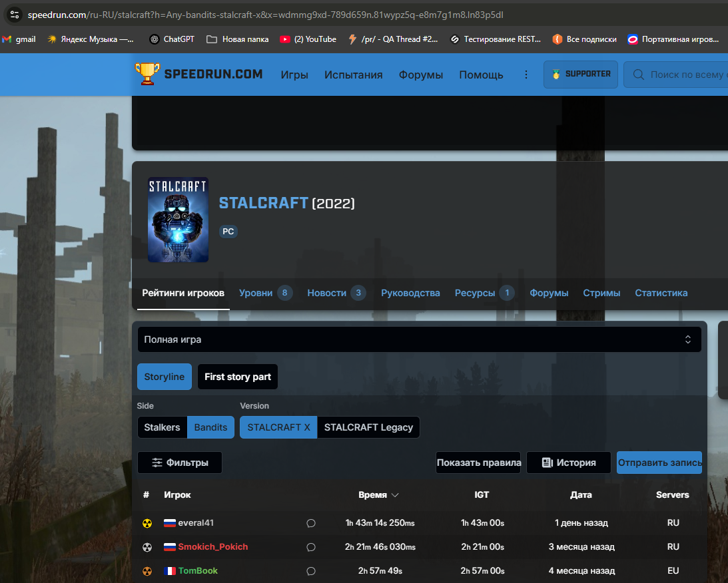Open the Все подписки bookmark
728x583 pixels.
585,39
